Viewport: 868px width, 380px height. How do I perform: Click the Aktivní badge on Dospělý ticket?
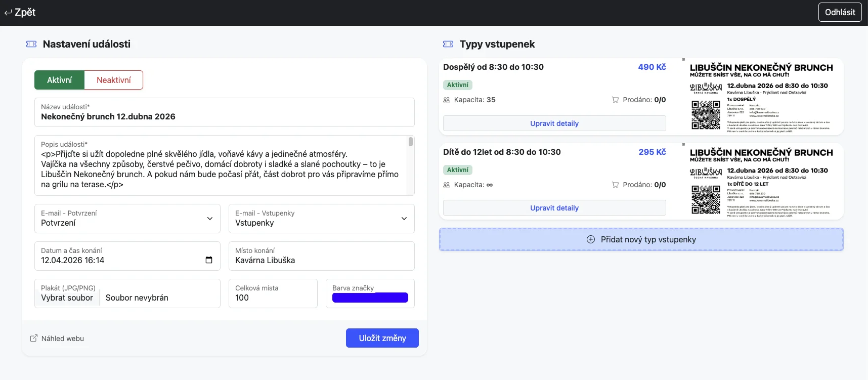click(x=458, y=85)
